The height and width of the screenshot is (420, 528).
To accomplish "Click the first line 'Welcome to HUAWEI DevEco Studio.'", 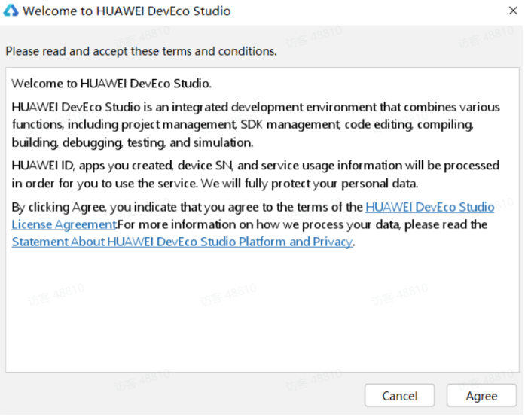I will [x=111, y=83].
